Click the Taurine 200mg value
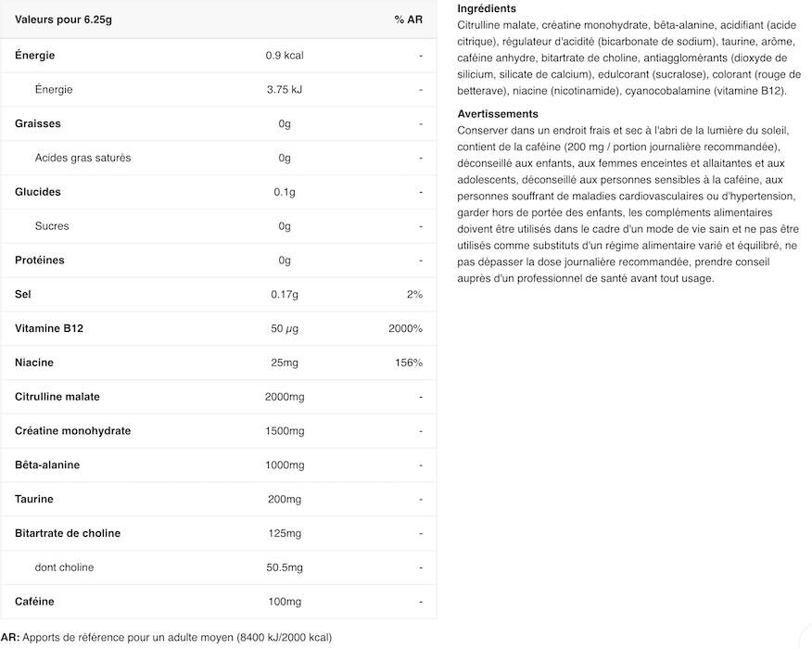Screen dimensions: 812x649 coord(285,500)
